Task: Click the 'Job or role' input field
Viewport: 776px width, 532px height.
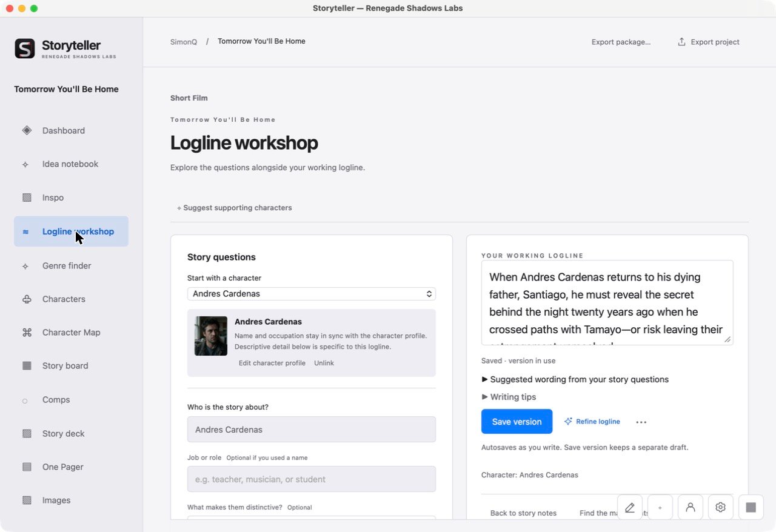Action: pyautogui.click(x=312, y=479)
